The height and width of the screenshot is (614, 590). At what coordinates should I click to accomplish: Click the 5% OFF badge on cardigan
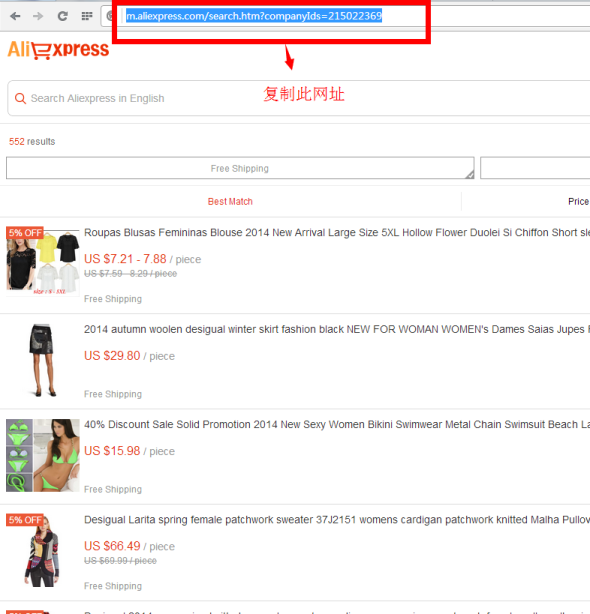25,520
